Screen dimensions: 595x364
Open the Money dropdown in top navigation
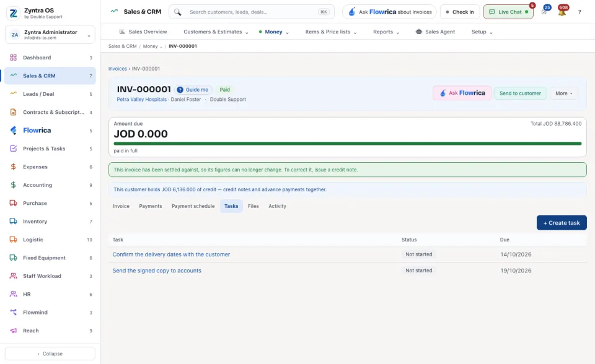(273, 32)
